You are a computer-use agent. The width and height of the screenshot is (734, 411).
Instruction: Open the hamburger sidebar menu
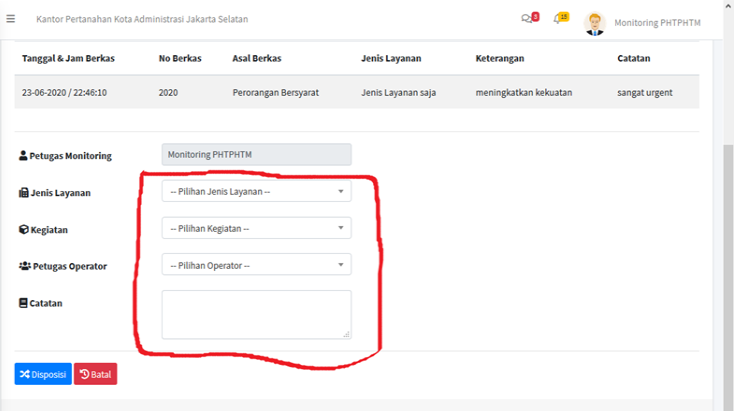point(11,19)
